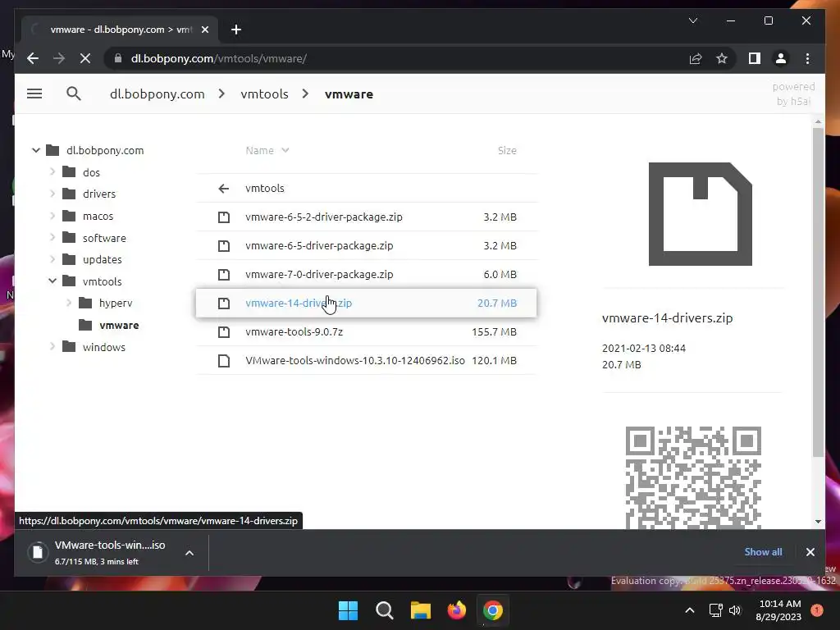This screenshot has width=840, height=630.
Task: Bookmark this page with the star
Action: pyautogui.click(x=722, y=58)
